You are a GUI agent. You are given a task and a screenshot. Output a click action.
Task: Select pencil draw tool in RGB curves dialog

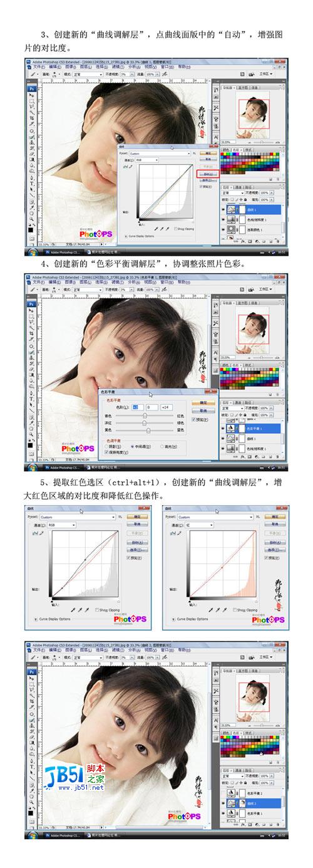point(42,533)
